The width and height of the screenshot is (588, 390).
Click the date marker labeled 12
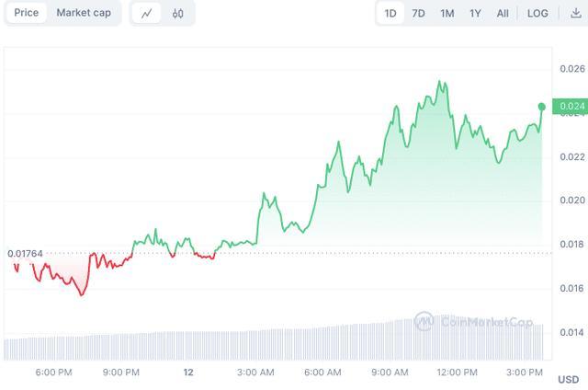188,373
